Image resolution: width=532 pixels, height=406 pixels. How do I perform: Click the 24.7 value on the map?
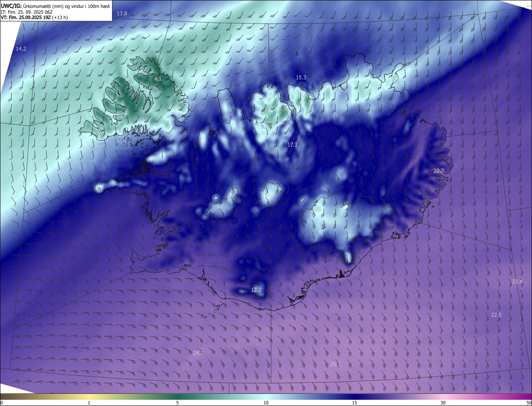[x=198, y=353]
